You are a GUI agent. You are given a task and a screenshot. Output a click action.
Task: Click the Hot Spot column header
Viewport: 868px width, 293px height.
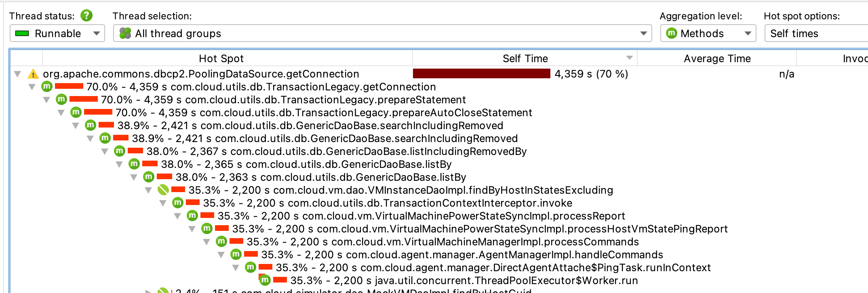pos(221,59)
